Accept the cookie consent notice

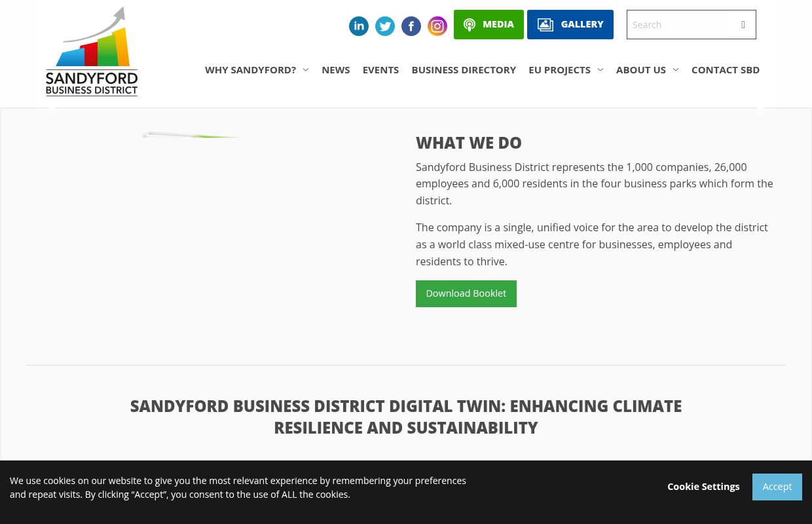coord(777,487)
